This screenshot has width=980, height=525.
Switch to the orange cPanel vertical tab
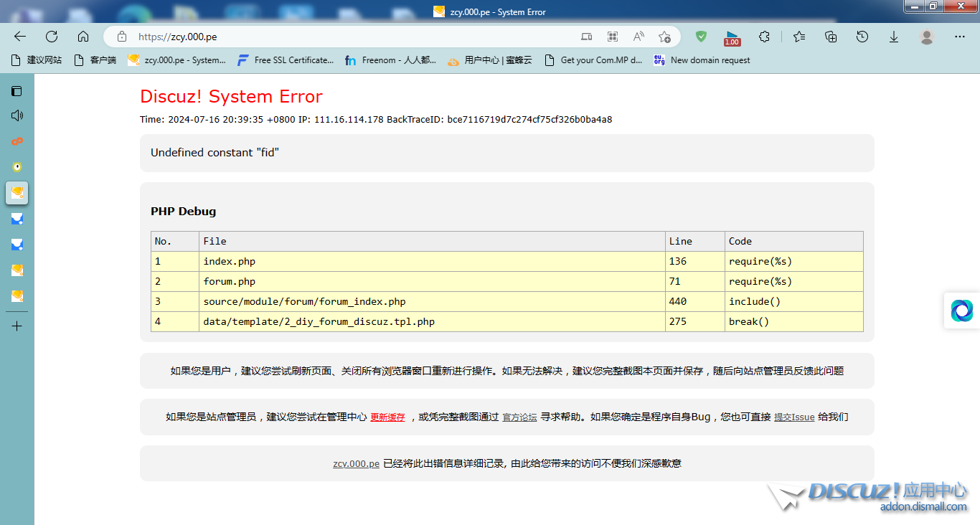tap(17, 141)
